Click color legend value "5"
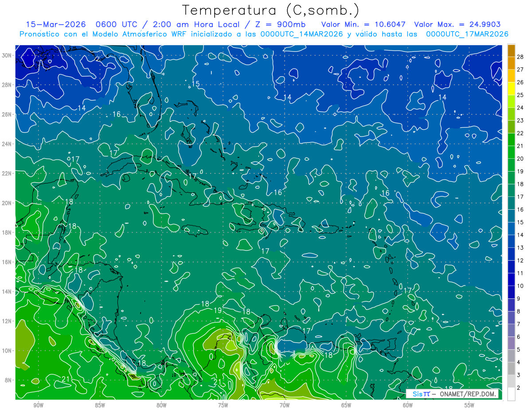The height and width of the screenshot is (411, 532). (519, 349)
